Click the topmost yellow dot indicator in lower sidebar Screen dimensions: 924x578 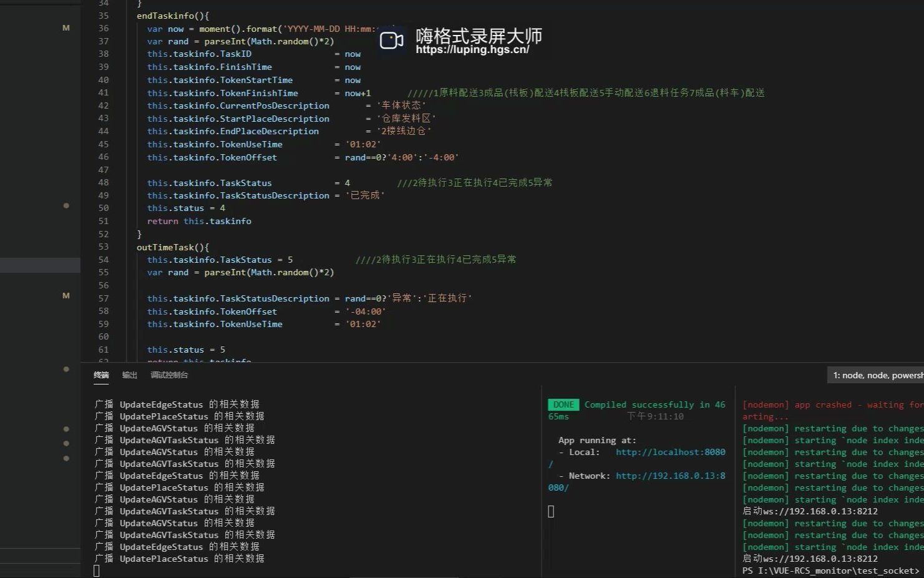[x=66, y=369]
